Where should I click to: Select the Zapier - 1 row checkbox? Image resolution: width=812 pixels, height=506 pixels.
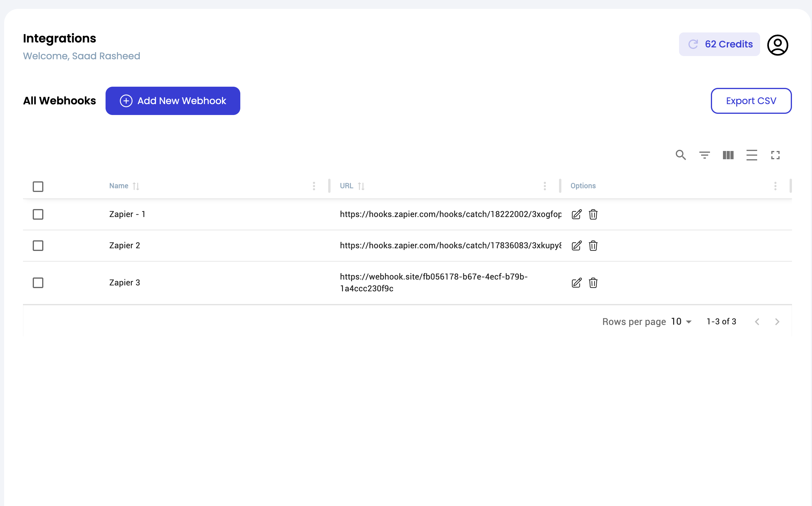[x=38, y=214]
